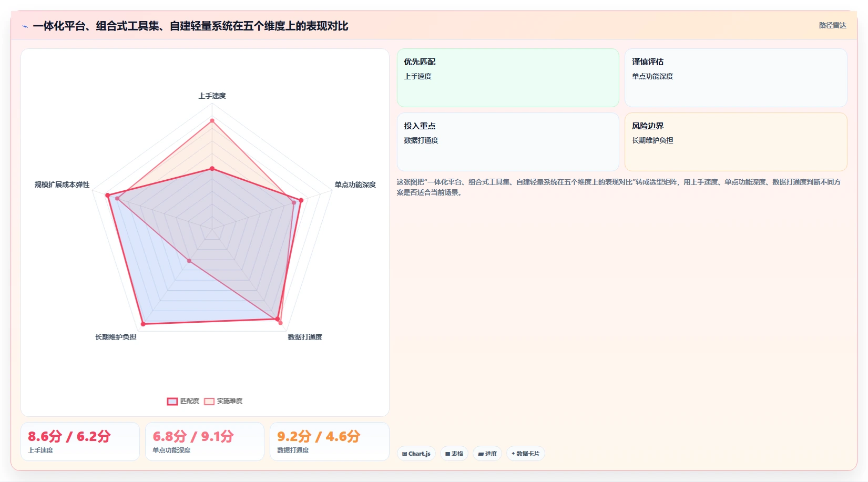Click the 匹配度 data point on 上手速度 axis
868x482 pixels.
pyautogui.click(x=212, y=169)
